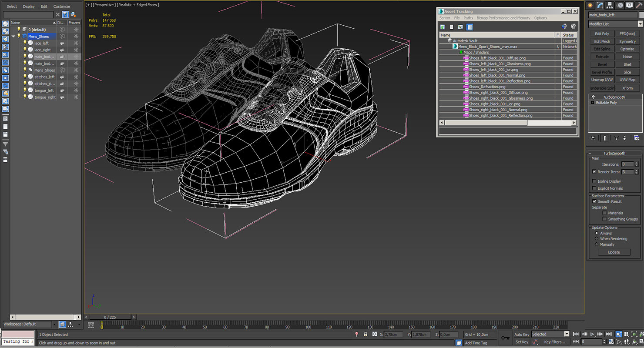Screen dimensions: 644x348
Task: Open the Hierarchy command panel tab
Action: 610,5
